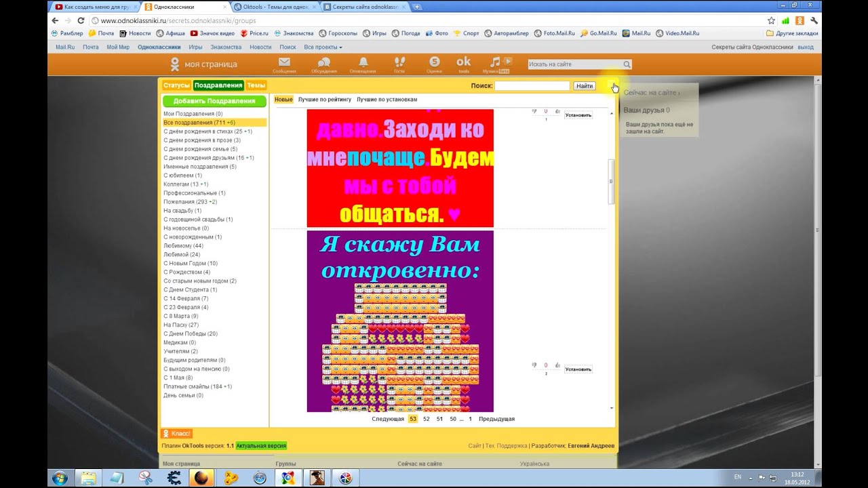Click thumbs-up icon on second greeting
The image size is (868, 488).
pyautogui.click(x=557, y=365)
